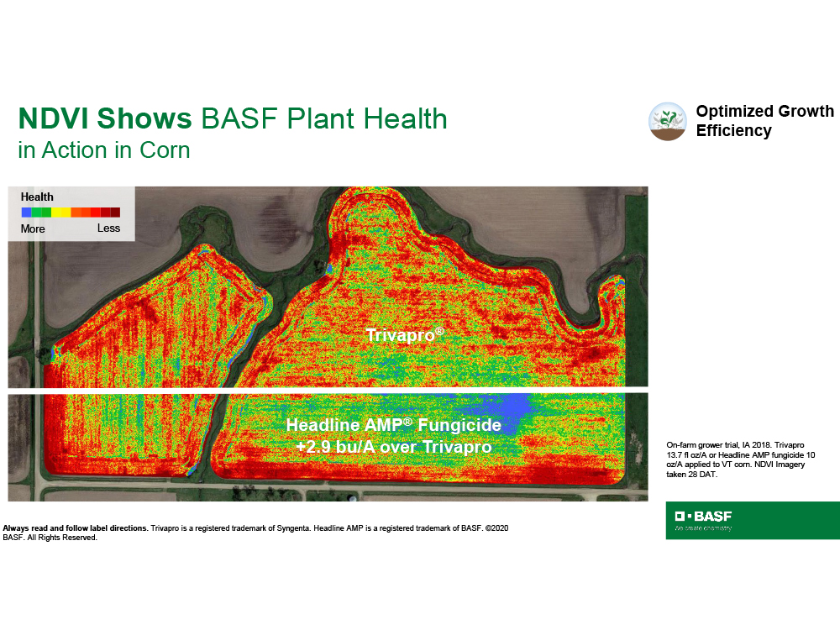Click the 'Less' legend label
Image resolution: width=840 pixels, height=630 pixels.
coord(108,228)
